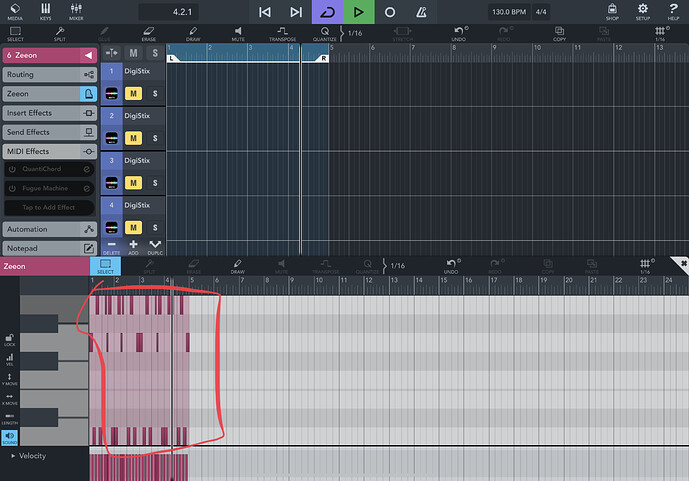
Task: Open the 1/16 quantize value in the arrange toolbar
Action: (x=355, y=33)
